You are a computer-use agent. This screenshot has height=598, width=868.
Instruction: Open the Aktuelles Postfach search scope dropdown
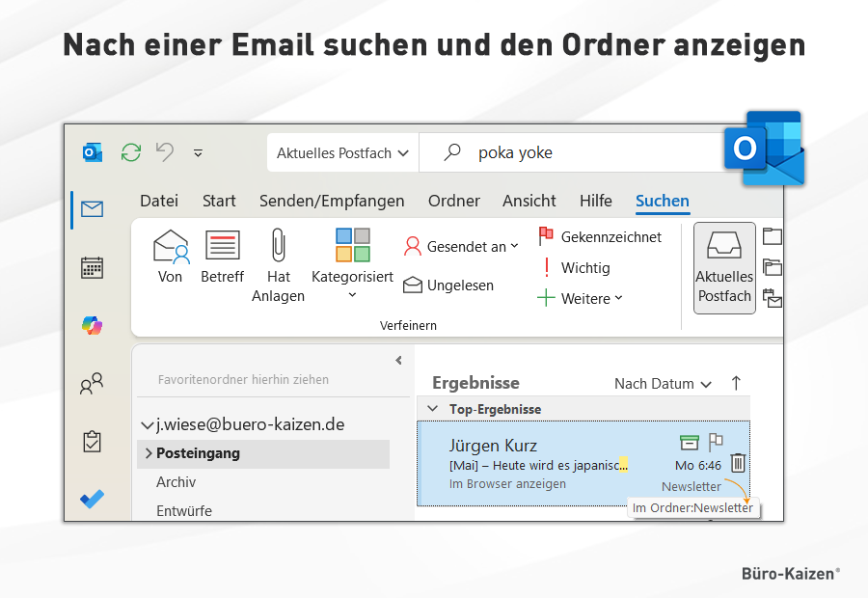[x=342, y=152]
